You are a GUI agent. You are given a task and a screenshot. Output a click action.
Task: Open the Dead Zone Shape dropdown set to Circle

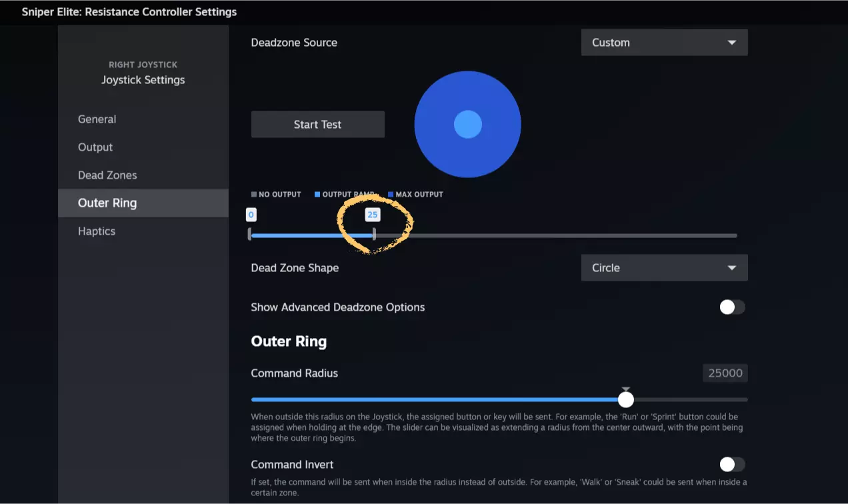point(664,268)
